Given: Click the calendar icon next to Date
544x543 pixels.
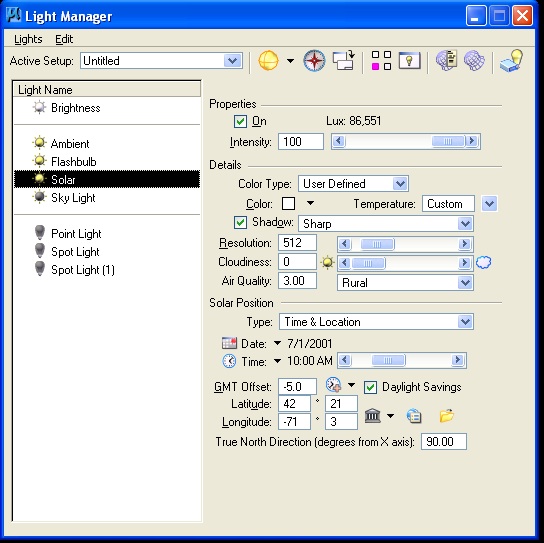Looking at the screenshot, I should (229, 343).
